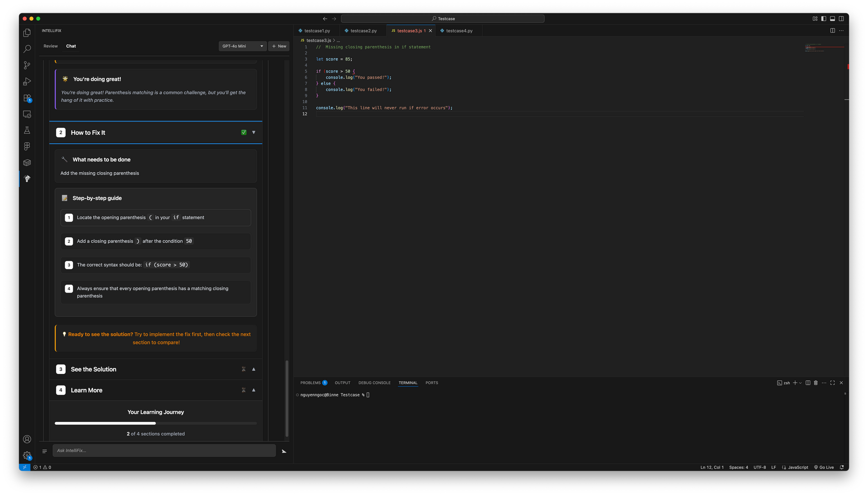Open the Extensions view icon

pyautogui.click(x=27, y=98)
